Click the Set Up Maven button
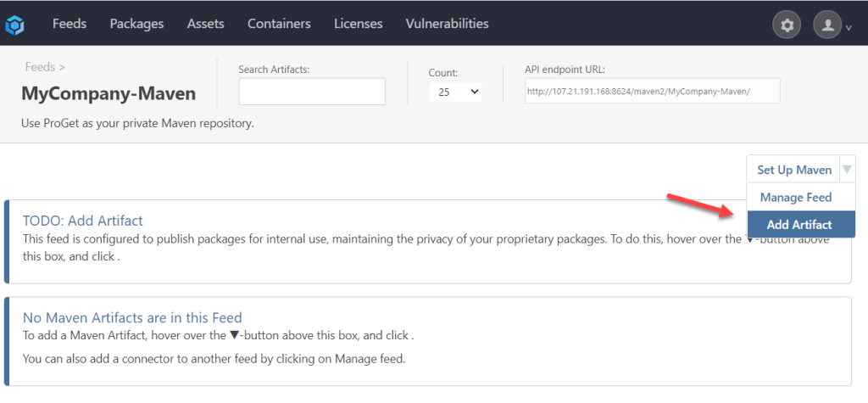This screenshot has height=403, width=868. pyautogui.click(x=793, y=170)
